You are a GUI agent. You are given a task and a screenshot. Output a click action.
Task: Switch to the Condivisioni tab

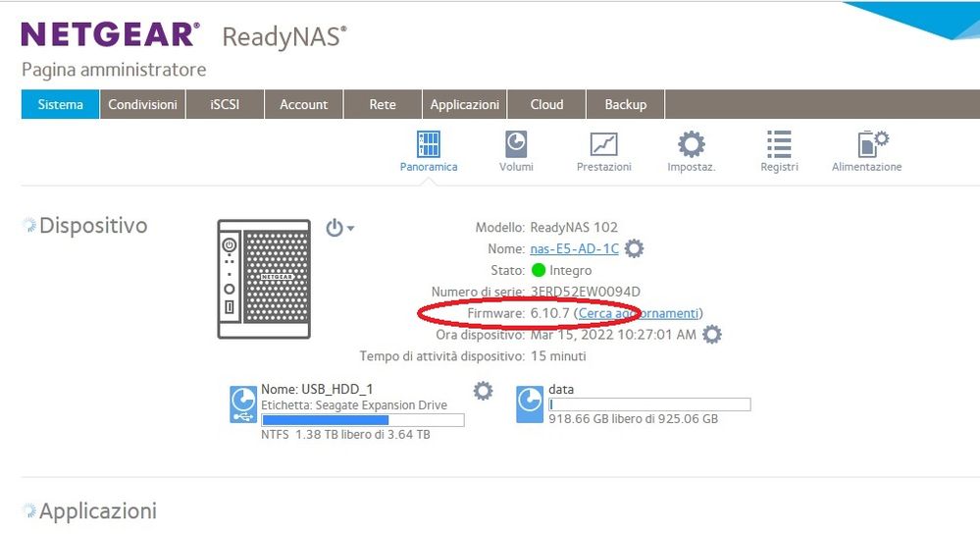point(142,104)
